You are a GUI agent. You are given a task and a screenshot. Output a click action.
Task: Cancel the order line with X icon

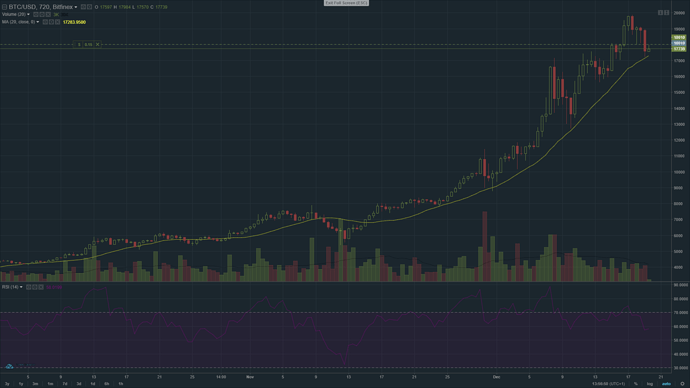[98, 44]
